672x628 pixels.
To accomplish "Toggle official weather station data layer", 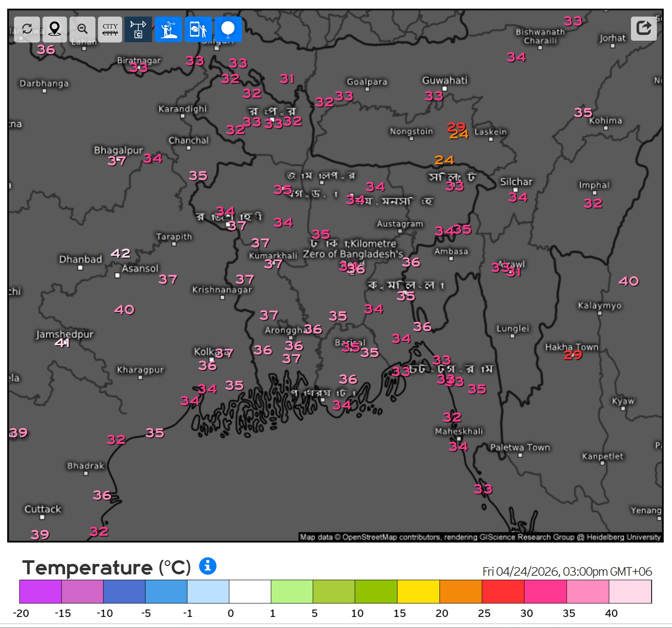I will 138,29.
